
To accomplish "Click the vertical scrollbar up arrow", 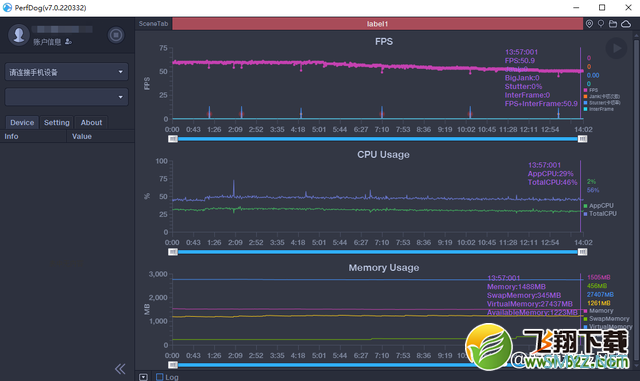I will click(x=636, y=36).
